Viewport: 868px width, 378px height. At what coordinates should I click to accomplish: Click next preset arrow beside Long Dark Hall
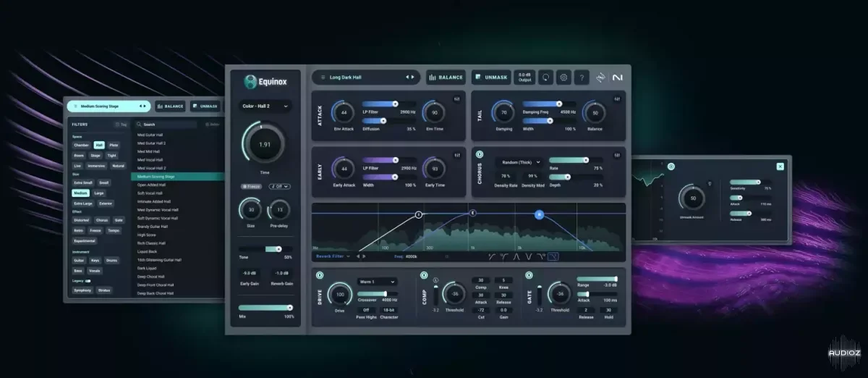(x=413, y=77)
